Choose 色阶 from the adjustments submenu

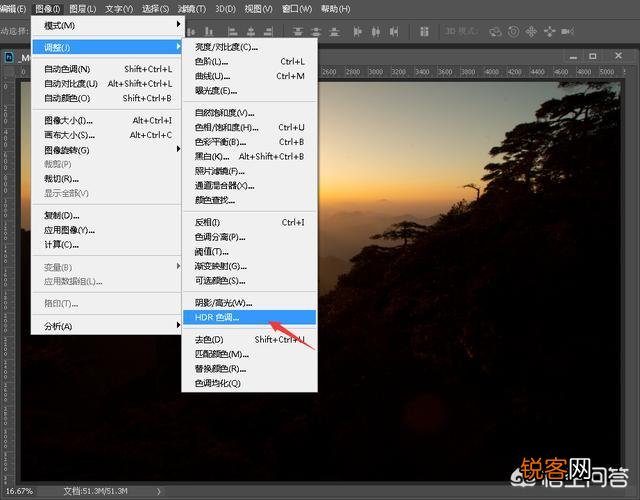(211, 62)
